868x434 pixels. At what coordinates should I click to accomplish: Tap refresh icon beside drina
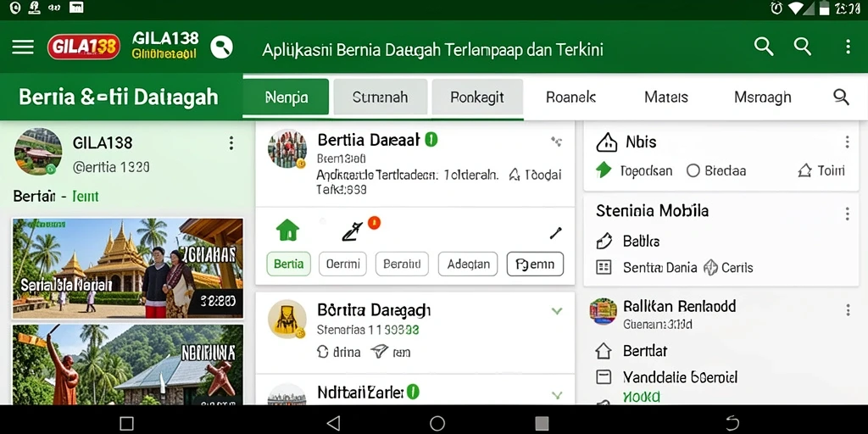pos(323,352)
